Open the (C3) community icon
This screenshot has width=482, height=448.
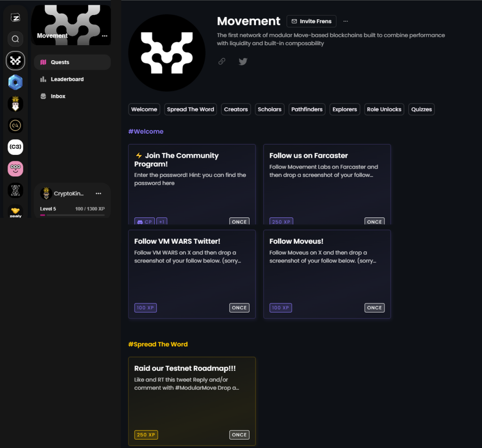pos(15,147)
